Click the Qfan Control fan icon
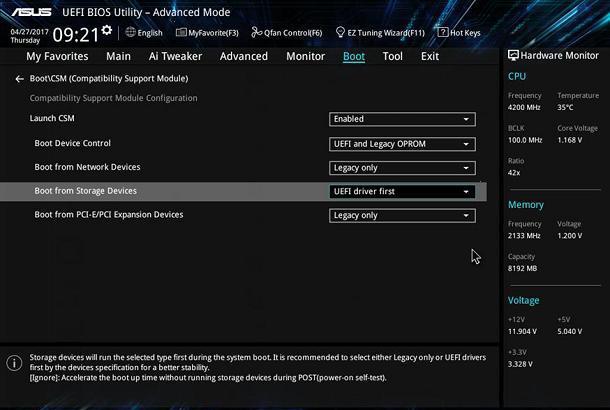 point(256,32)
